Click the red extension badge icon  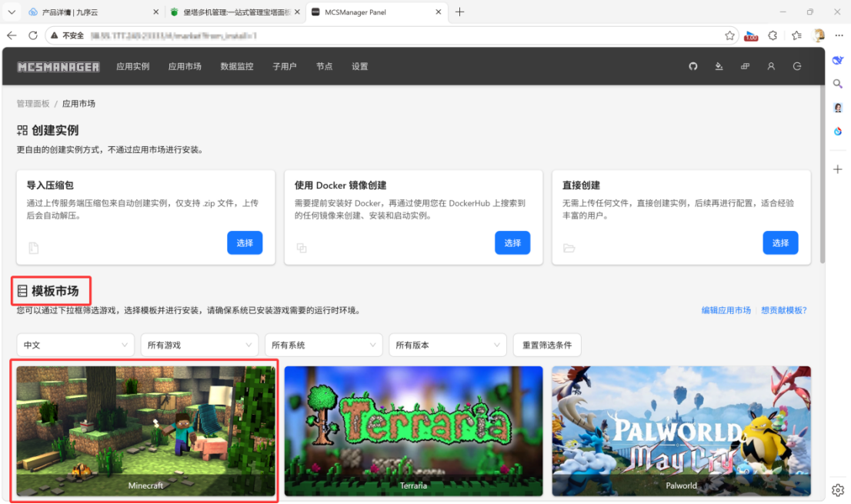pos(751,36)
